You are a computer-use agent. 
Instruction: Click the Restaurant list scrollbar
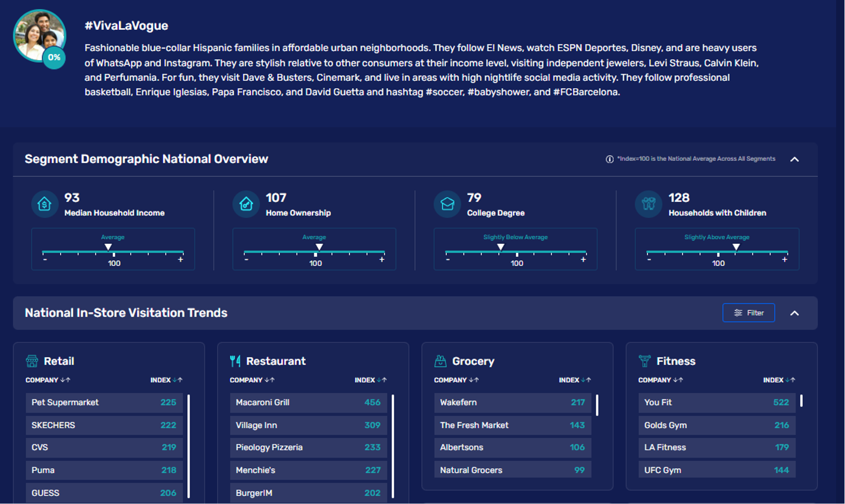[393, 446]
